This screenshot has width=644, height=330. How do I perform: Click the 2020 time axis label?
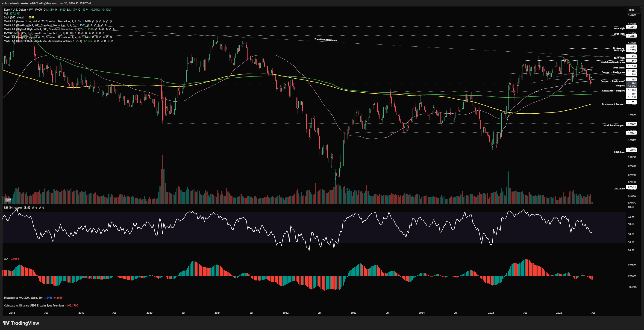(x=149, y=313)
